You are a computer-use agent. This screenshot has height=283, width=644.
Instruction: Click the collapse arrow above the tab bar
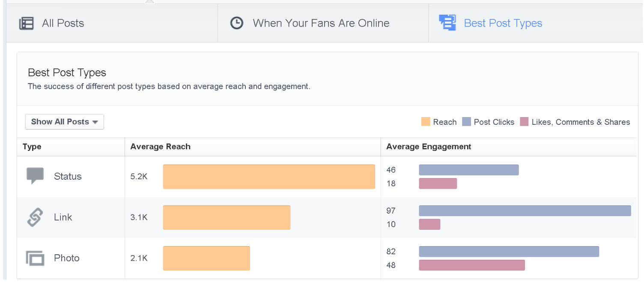tap(149, 2)
